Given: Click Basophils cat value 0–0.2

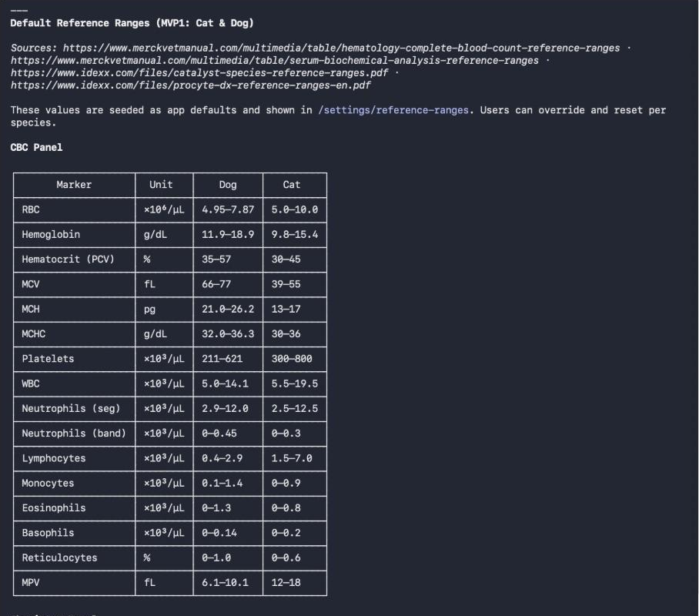Looking at the screenshot, I should [286, 533].
